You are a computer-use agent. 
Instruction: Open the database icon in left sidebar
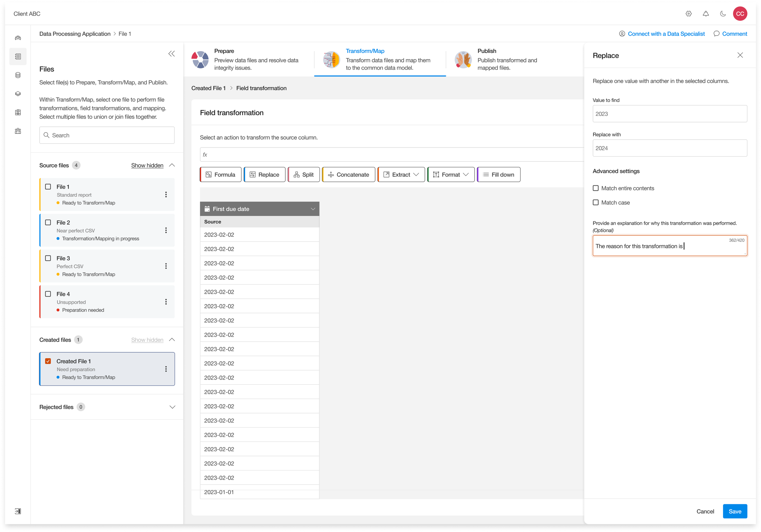[x=18, y=75]
